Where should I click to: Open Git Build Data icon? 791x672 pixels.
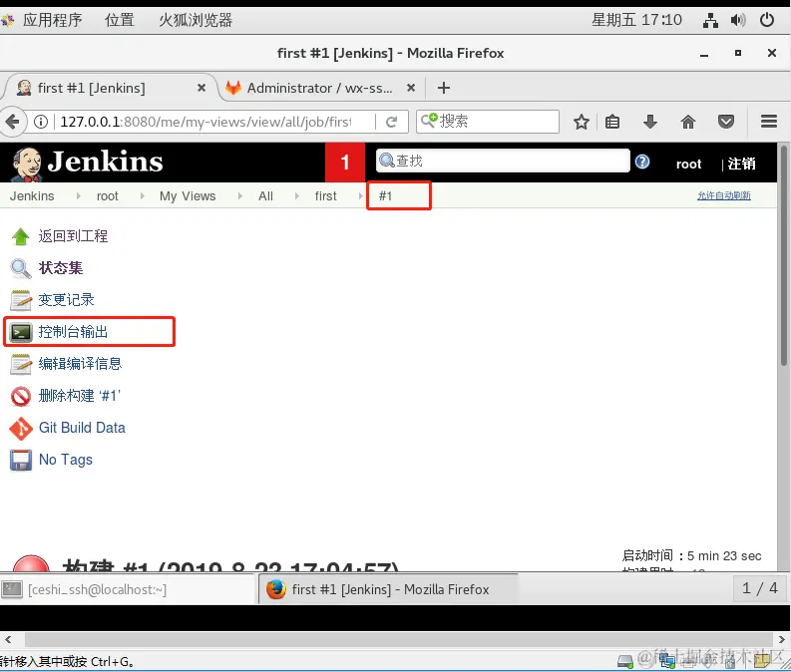[x=21, y=429]
